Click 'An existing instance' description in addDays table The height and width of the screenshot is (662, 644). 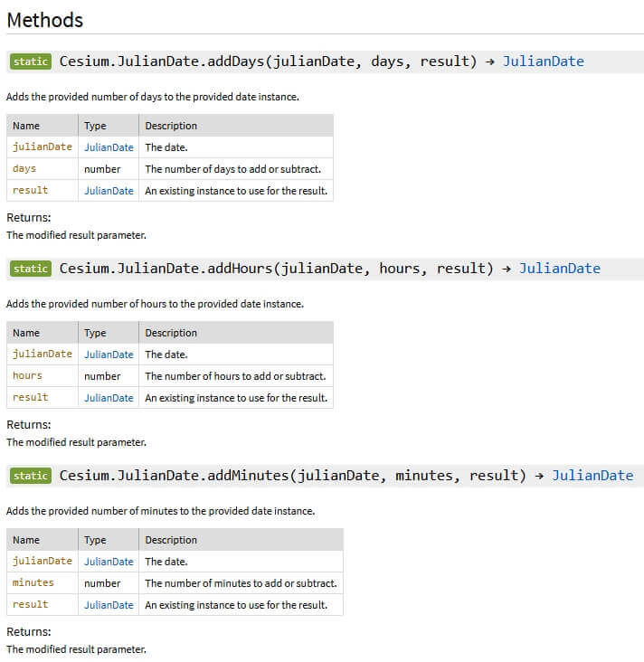[x=236, y=191]
